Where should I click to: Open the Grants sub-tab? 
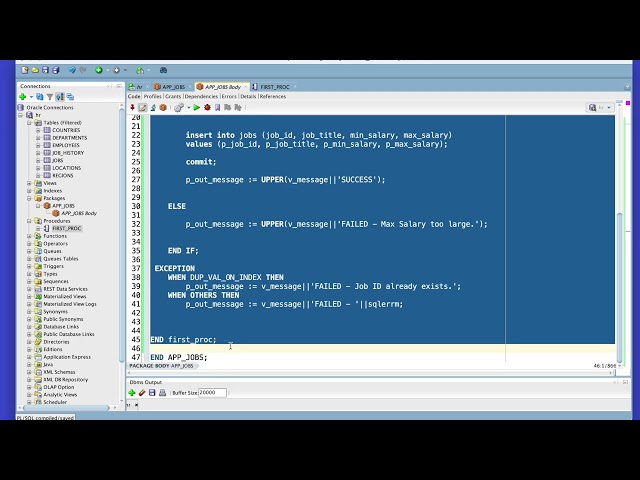pyautogui.click(x=173, y=96)
